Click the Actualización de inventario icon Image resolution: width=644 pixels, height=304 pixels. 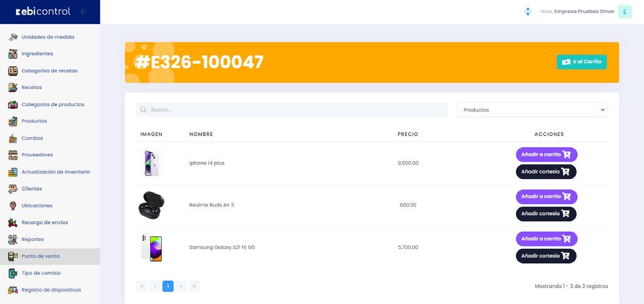pyautogui.click(x=13, y=172)
